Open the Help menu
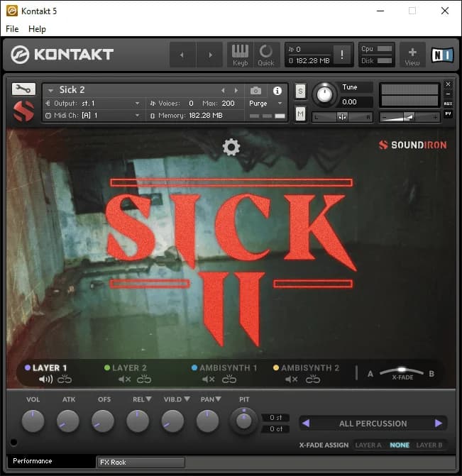 37,29
